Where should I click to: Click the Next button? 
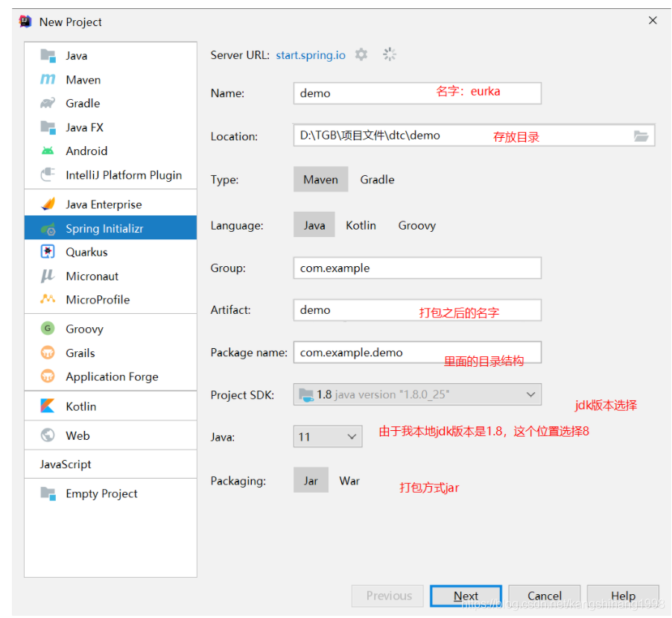(466, 596)
